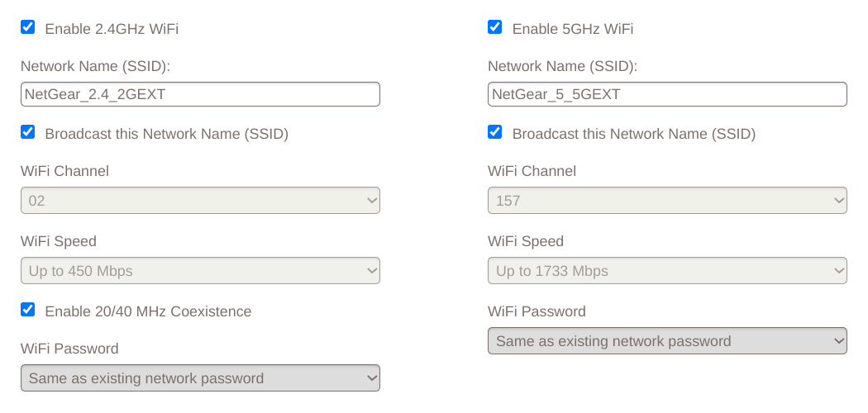Click the Enable 5GHz WiFi label

point(573,29)
